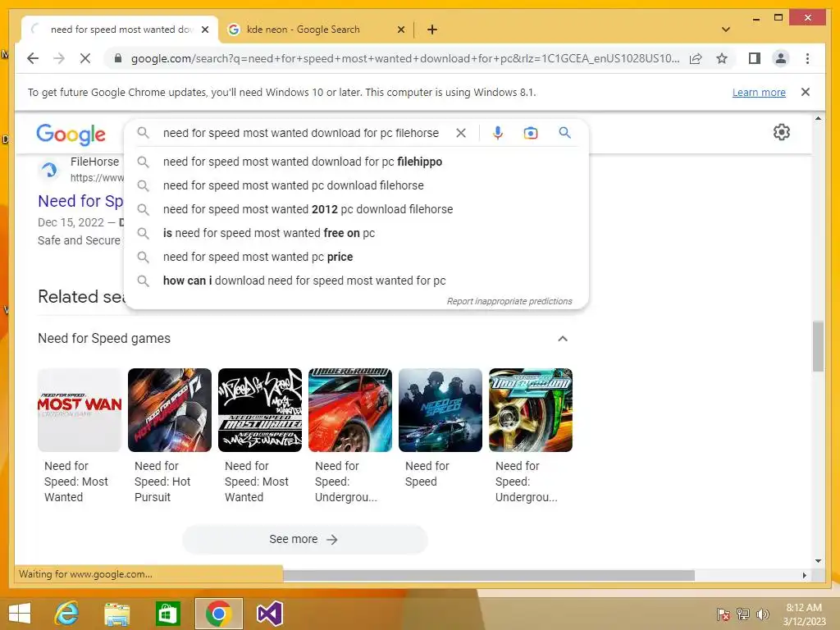Dismiss the Chrome update notification bar
The width and height of the screenshot is (840, 630).
(x=806, y=92)
